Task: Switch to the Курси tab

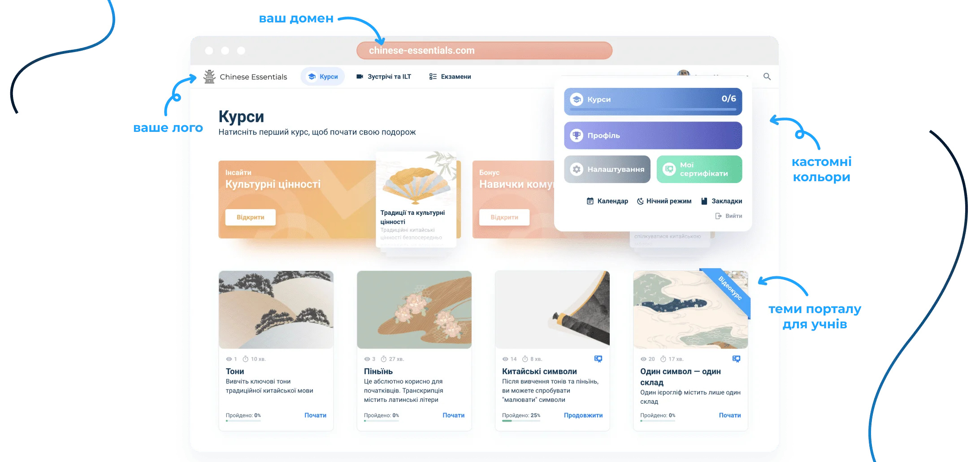Action: [323, 77]
